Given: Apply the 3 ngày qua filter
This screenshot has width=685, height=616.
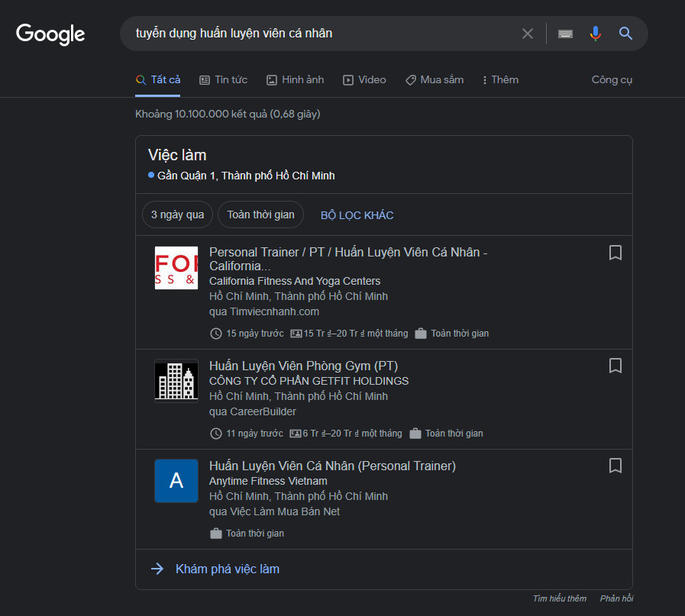Looking at the screenshot, I should point(177,215).
